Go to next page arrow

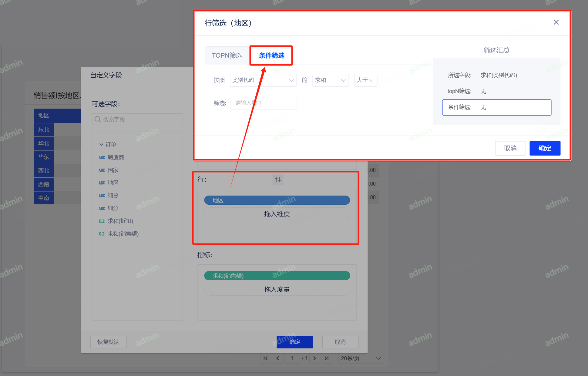314,358
